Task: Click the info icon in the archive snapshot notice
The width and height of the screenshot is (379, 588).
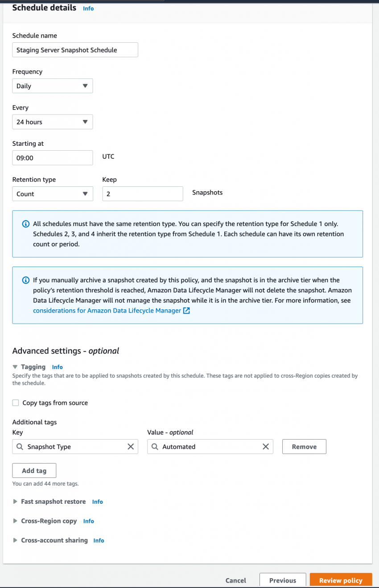Action: [26, 280]
